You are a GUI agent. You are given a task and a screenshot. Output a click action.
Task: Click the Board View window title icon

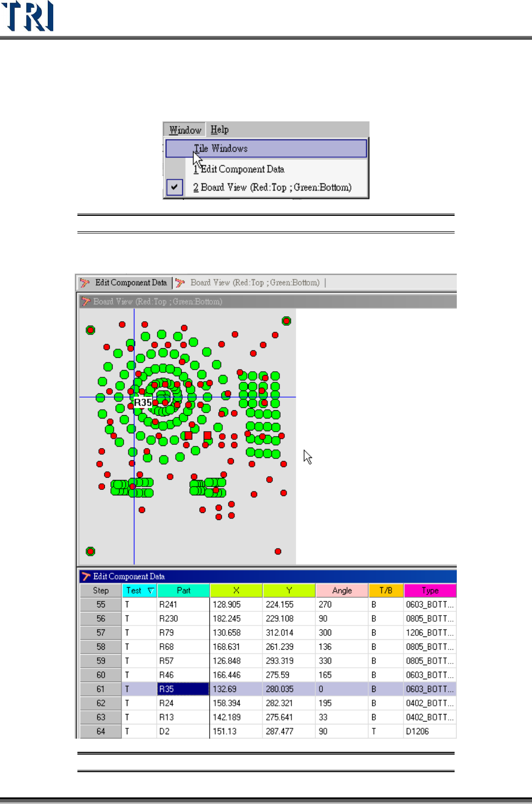[x=86, y=302]
